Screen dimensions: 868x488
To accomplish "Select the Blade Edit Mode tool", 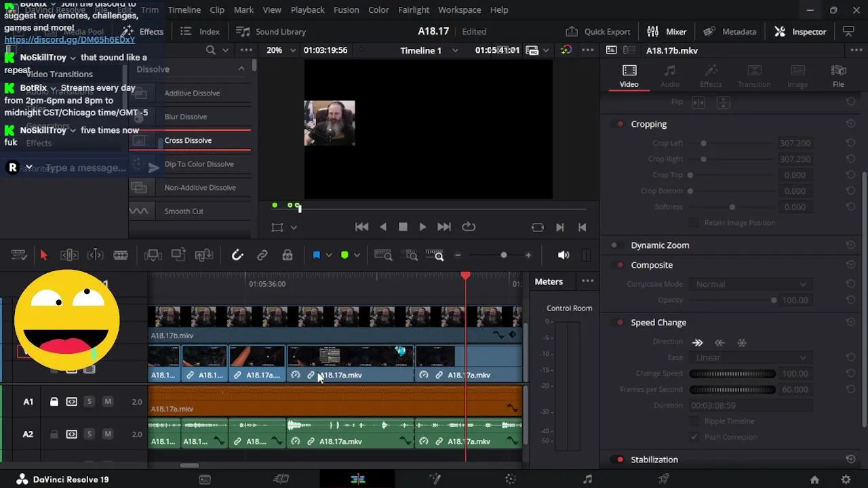I will click(x=121, y=255).
